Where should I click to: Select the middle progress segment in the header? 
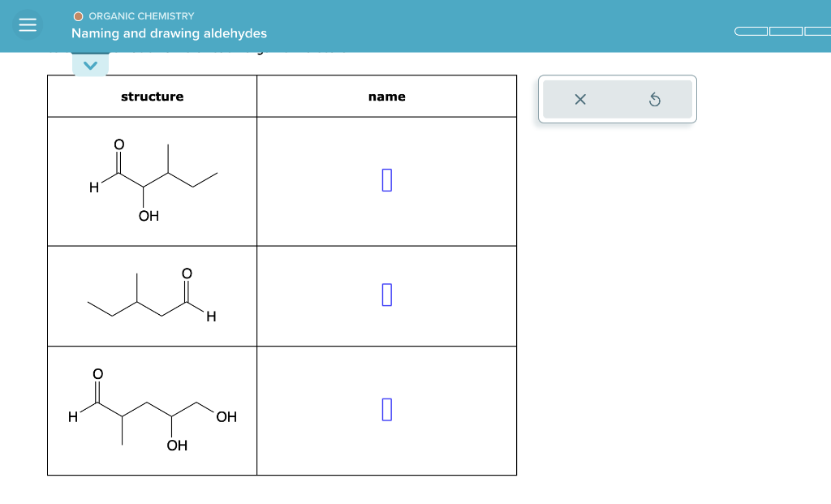(784, 31)
